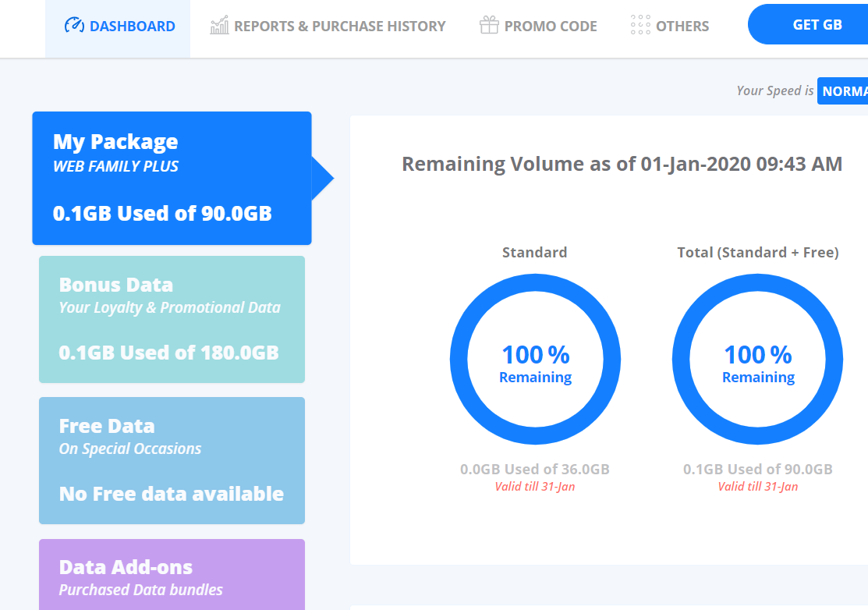Open the Others menu
Image resolution: width=868 pixels, height=610 pixels.
click(670, 26)
